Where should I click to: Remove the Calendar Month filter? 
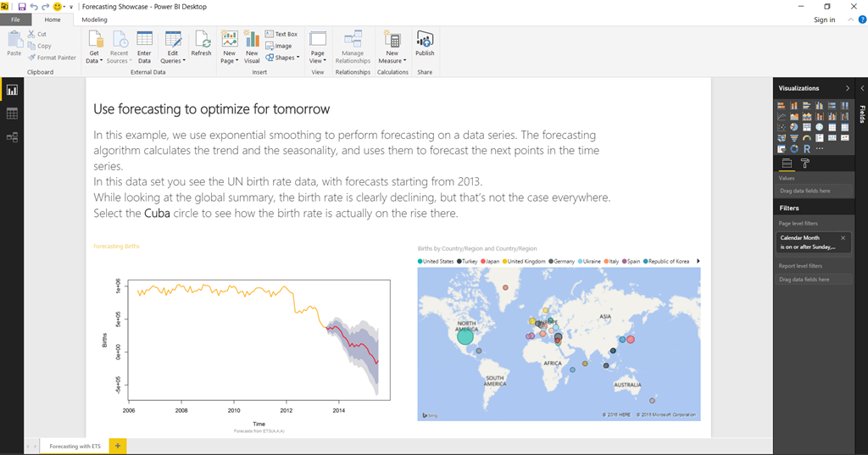(843, 238)
